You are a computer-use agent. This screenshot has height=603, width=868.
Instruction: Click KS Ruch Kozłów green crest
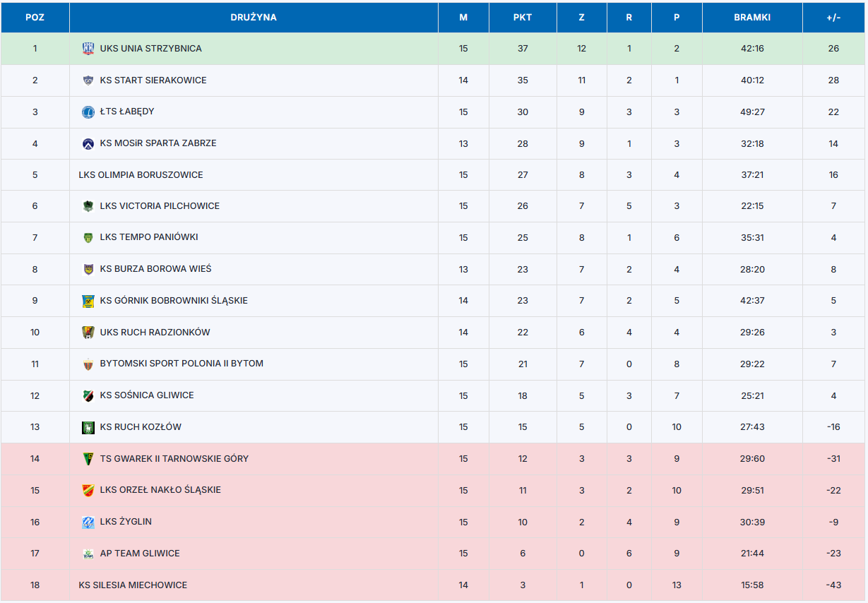pyautogui.click(x=88, y=427)
